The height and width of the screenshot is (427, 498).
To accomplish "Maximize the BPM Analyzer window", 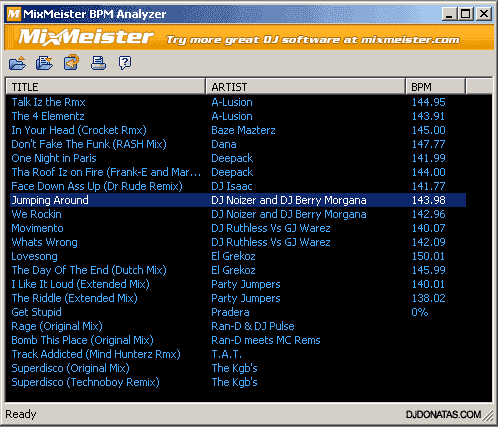I will point(466,14).
